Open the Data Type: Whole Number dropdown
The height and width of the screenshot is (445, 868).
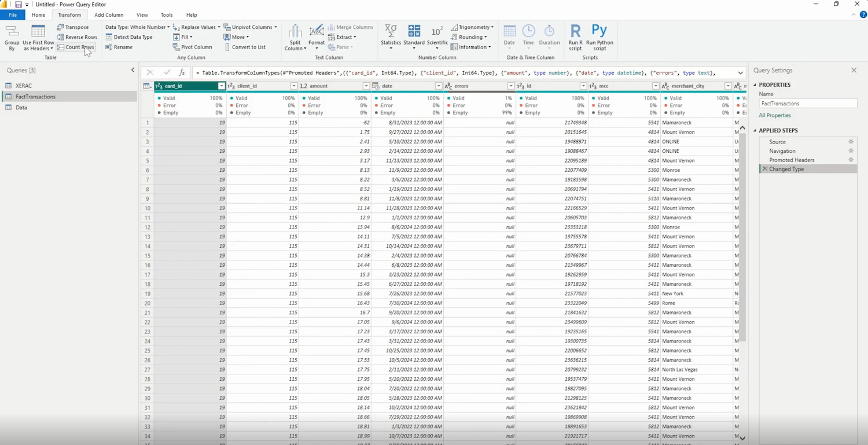[x=137, y=27]
